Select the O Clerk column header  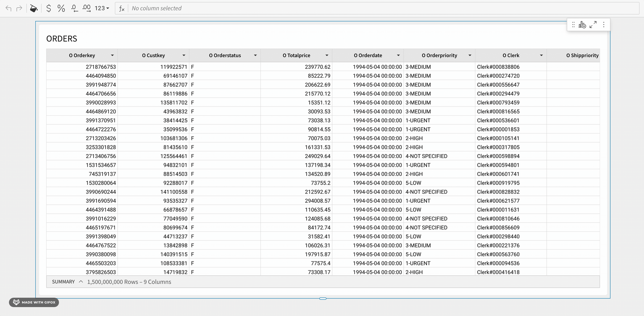coord(511,56)
